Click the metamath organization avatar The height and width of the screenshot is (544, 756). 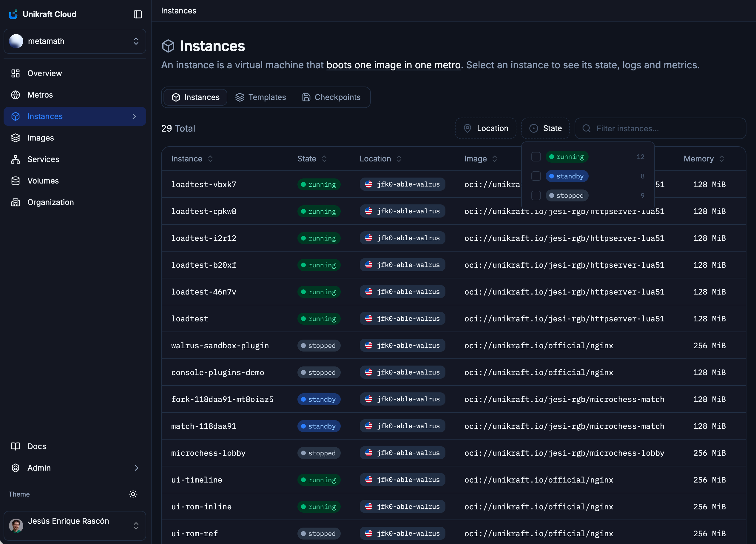point(16,41)
